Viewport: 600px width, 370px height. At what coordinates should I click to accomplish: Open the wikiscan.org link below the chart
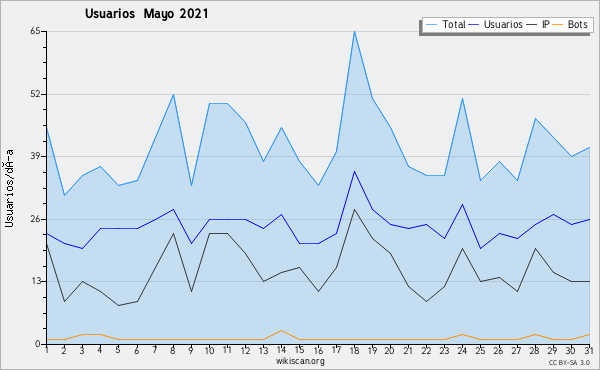click(x=300, y=361)
